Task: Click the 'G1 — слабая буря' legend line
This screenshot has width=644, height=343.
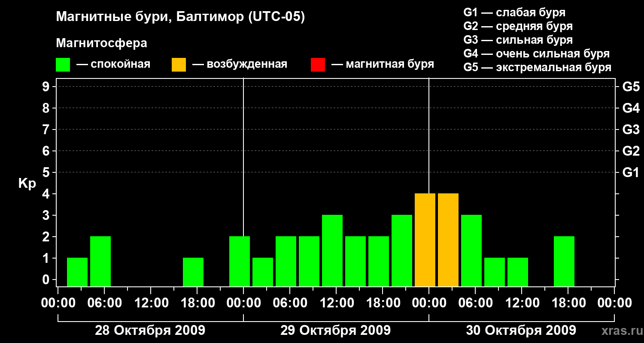Action: [x=514, y=12]
